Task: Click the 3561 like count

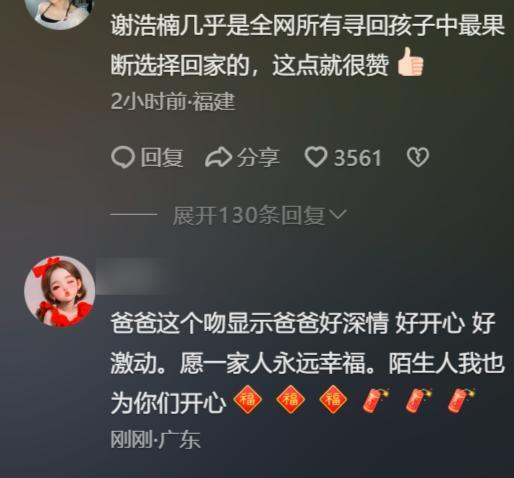Action: (358, 158)
